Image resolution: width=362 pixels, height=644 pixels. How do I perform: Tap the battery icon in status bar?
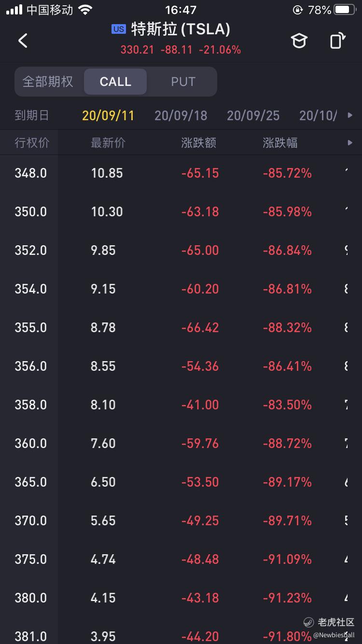(345, 10)
